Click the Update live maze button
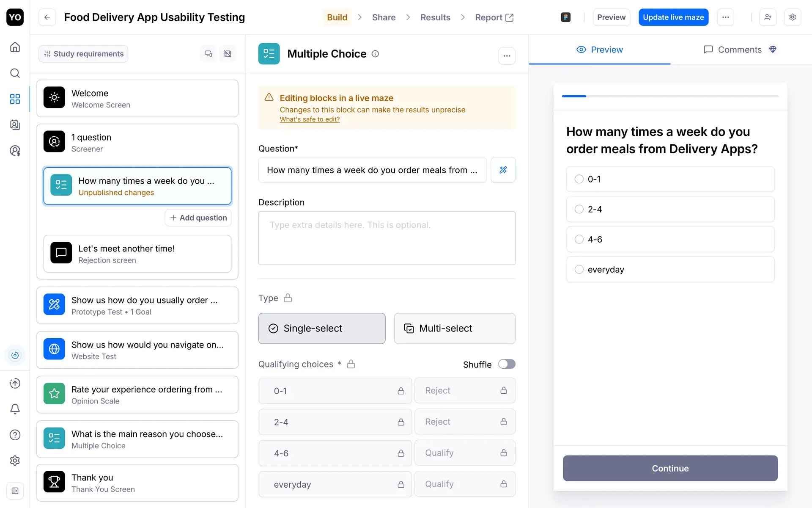Image resolution: width=812 pixels, height=508 pixels. click(x=673, y=17)
